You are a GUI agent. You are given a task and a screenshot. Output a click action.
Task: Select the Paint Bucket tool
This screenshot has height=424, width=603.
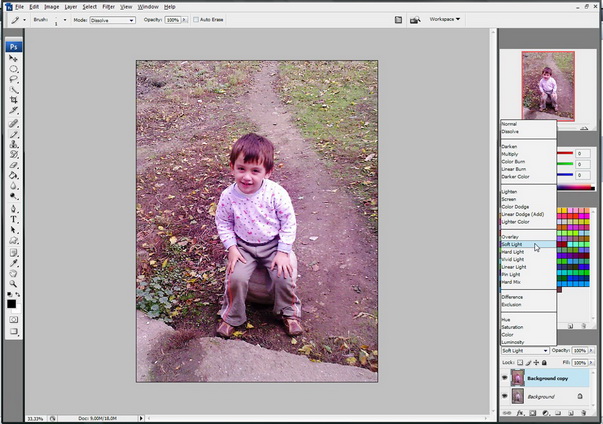pyautogui.click(x=13, y=176)
